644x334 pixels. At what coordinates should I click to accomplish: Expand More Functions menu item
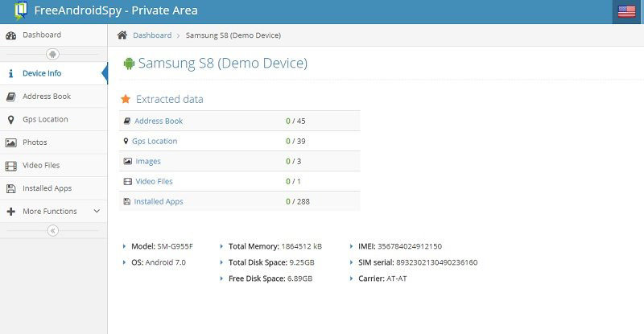coord(53,211)
